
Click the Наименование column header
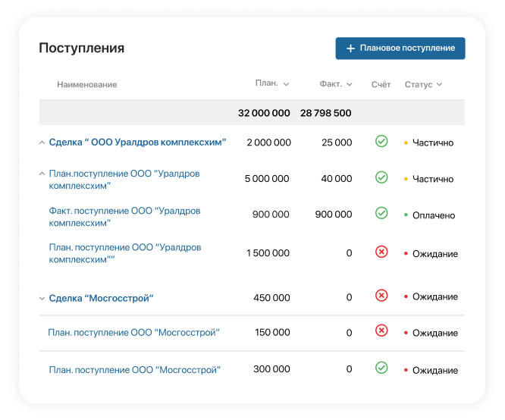click(x=87, y=84)
